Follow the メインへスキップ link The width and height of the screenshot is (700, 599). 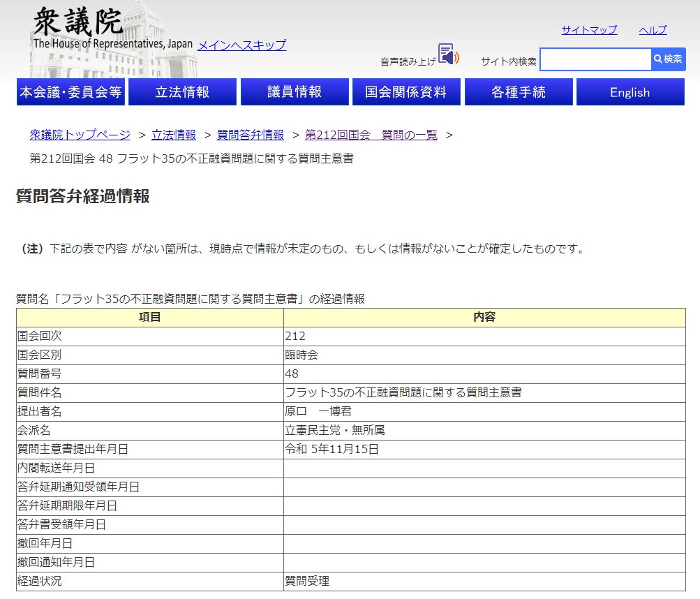[x=241, y=45]
